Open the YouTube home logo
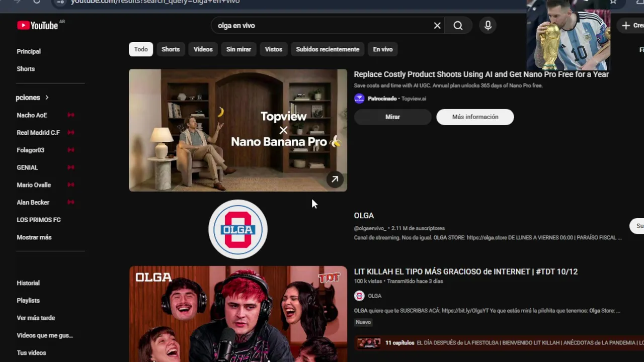The width and height of the screenshot is (644, 362). pyautogui.click(x=38, y=25)
